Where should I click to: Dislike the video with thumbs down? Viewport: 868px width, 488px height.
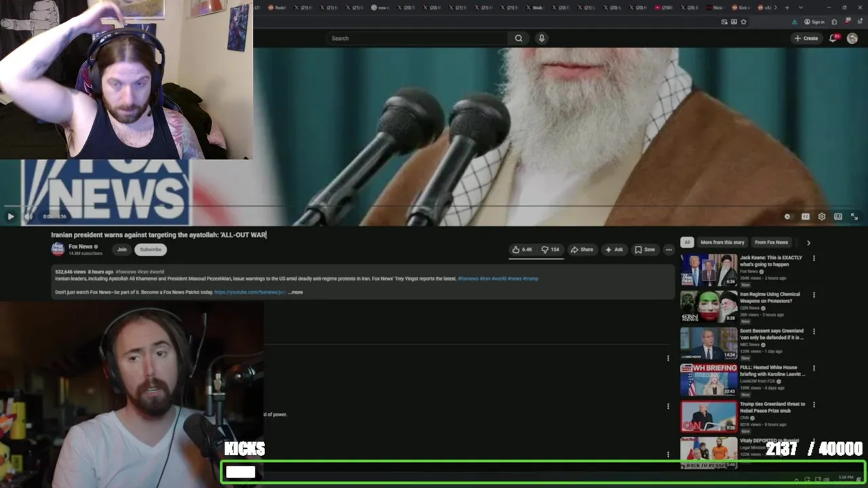pos(550,249)
